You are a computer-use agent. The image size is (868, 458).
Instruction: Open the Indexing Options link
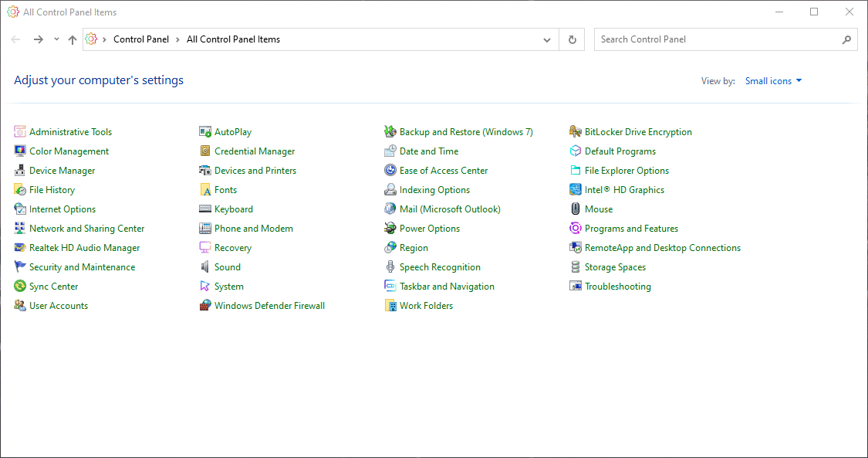(x=434, y=190)
